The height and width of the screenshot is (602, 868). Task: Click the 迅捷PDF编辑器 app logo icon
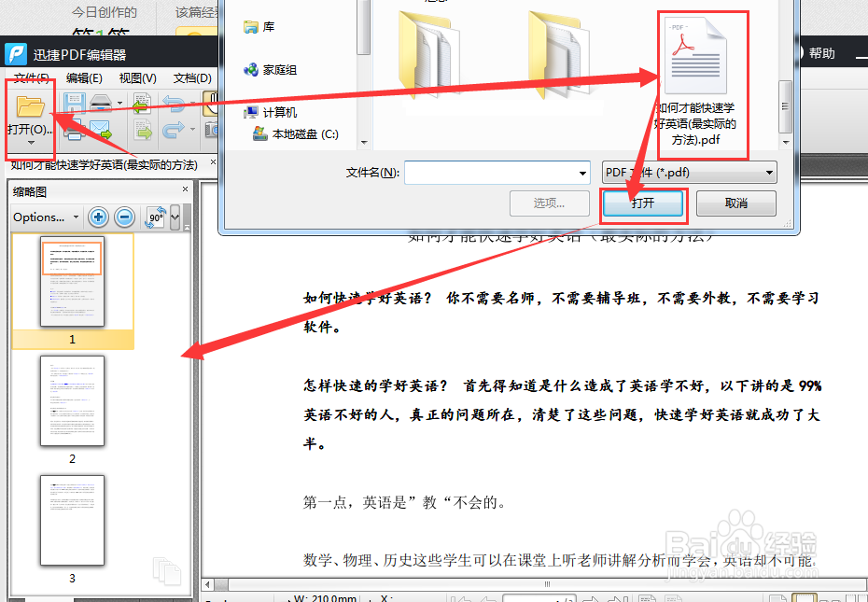coord(16,54)
